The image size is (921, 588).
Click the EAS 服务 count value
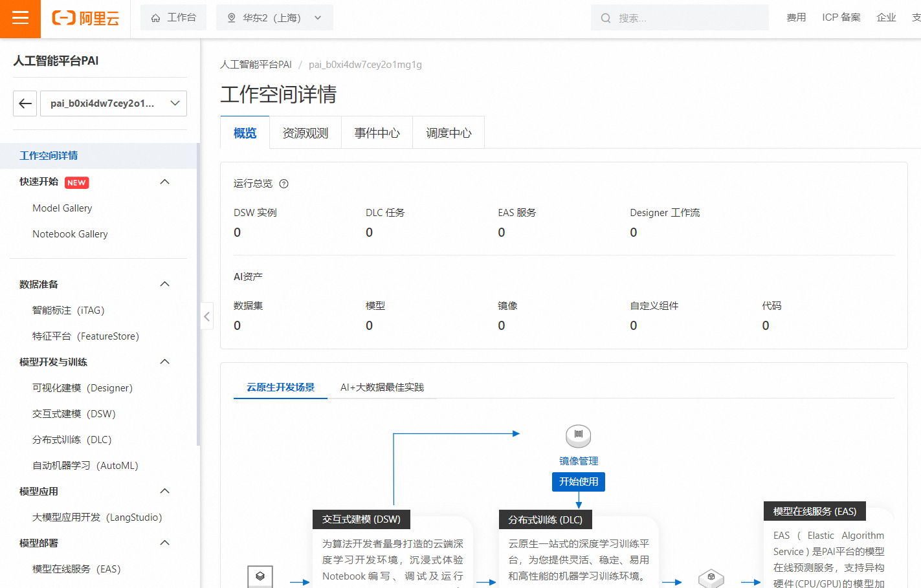(502, 233)
